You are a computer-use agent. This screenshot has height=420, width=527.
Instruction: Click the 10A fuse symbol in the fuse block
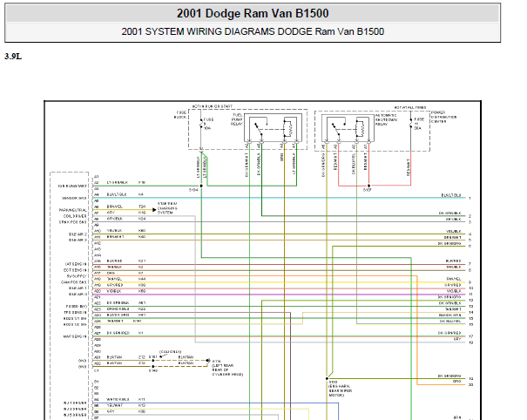click(201, 124)
